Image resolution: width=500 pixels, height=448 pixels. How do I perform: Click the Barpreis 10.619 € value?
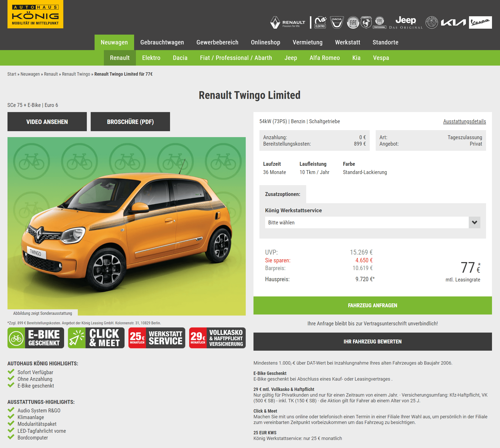363,268
